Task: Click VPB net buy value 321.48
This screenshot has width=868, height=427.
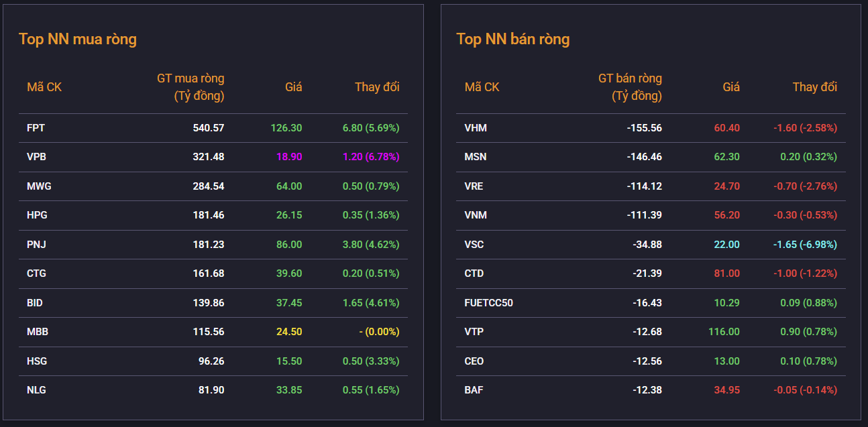Action: 207,157
